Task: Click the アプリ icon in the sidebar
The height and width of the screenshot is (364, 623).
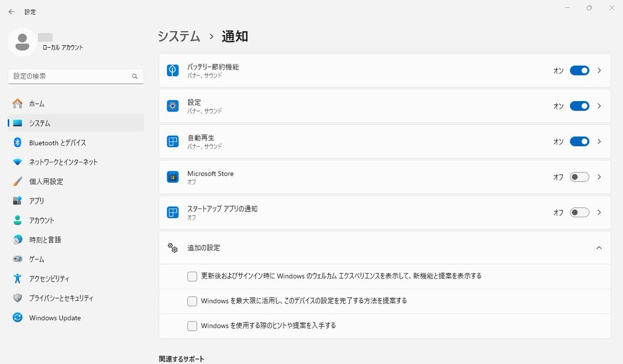Action: (x=18, y=201)
